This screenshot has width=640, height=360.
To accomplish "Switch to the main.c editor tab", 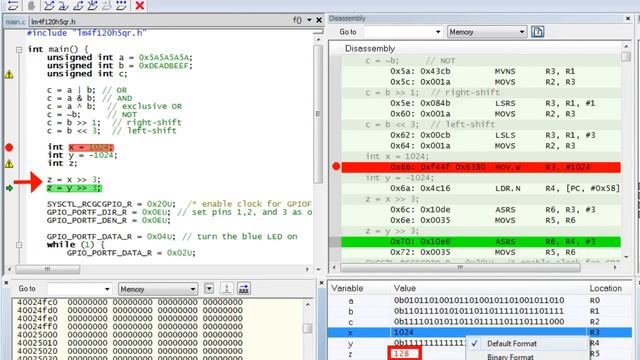I will pos(16,22).
